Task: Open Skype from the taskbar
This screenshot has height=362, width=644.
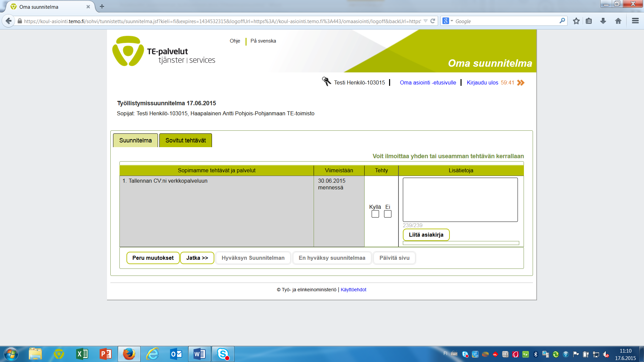Action: (223, 354)
